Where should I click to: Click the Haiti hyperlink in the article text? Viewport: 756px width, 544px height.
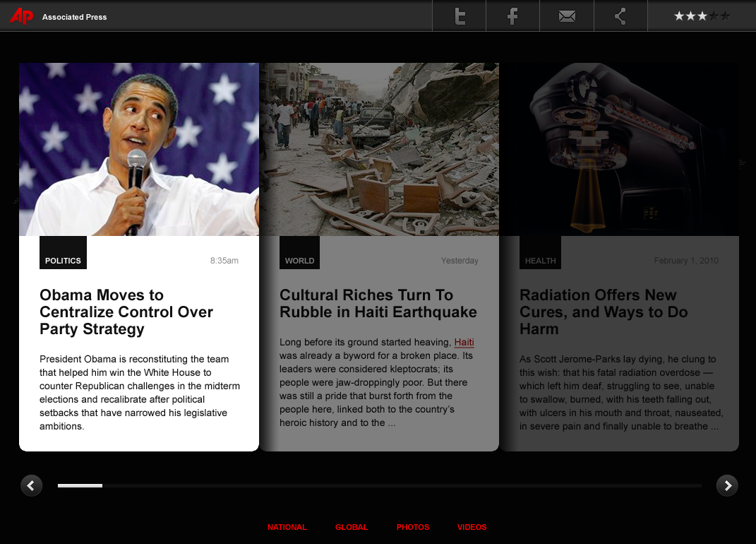[464, 343]
